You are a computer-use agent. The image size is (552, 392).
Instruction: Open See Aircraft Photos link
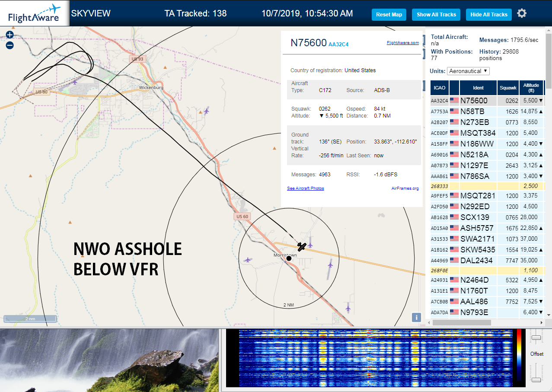click(x=305, y=188)
